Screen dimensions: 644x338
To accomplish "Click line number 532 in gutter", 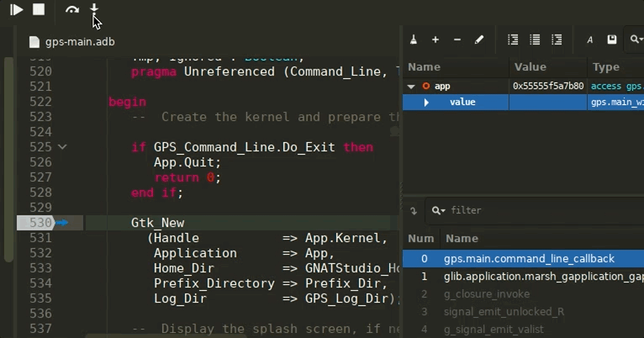I will 40,253.
